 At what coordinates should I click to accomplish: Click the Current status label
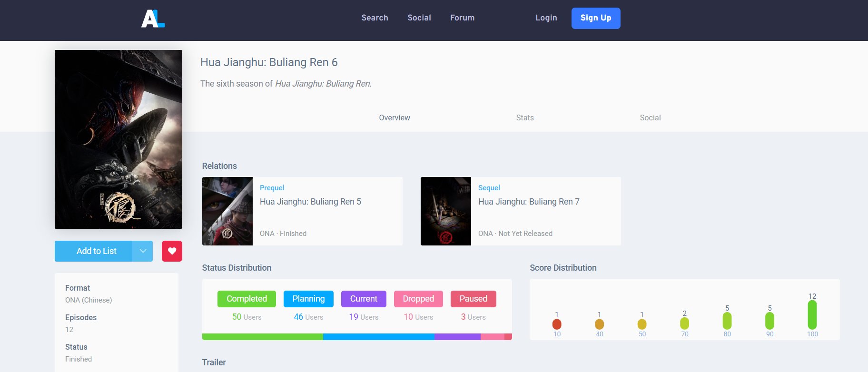coord(364,299)
